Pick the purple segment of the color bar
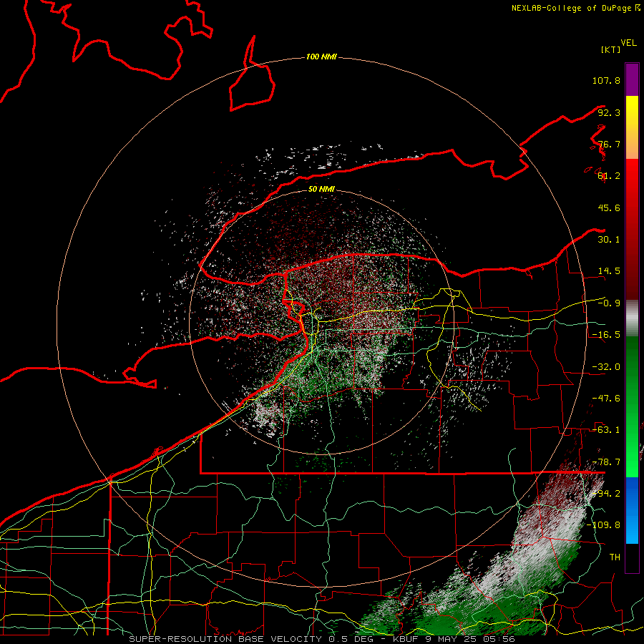This screenshot has width=644, height=644. [632, 79]
